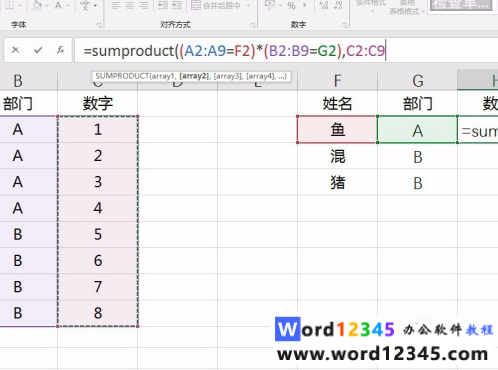Expand the 合并后居中 dropdown arrow
The height and width of the screenshot is (370, 498).
tap(248, 6)
